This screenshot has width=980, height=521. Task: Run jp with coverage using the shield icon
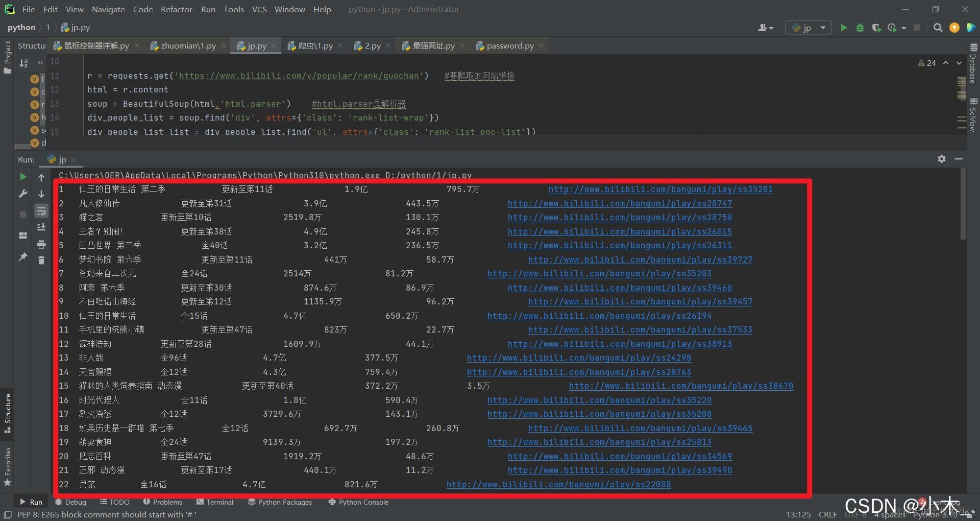pyautogui.click(x=876, y=28)
